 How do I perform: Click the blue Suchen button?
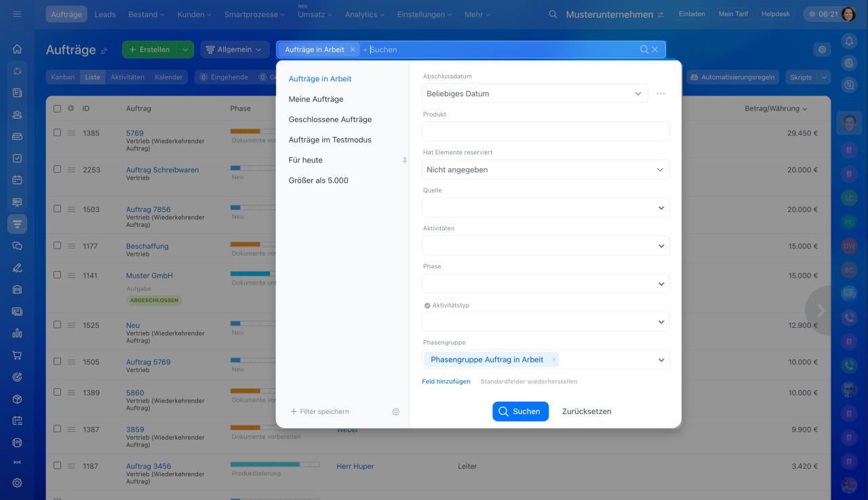[520, 411]
